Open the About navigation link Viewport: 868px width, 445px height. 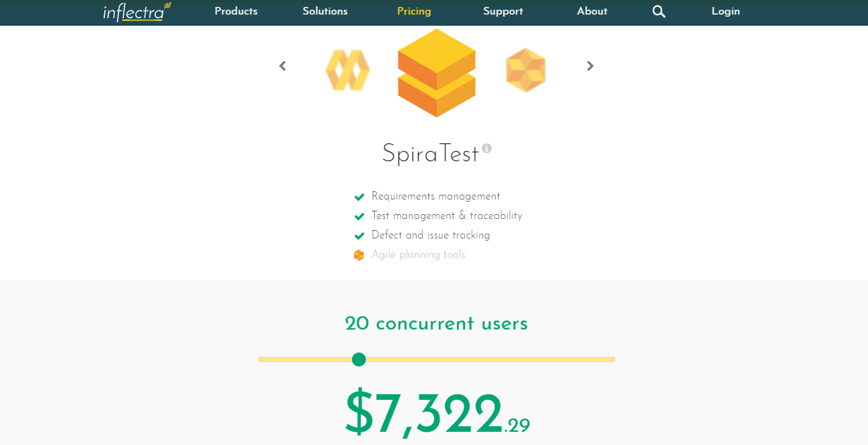[x=592, y=11]
